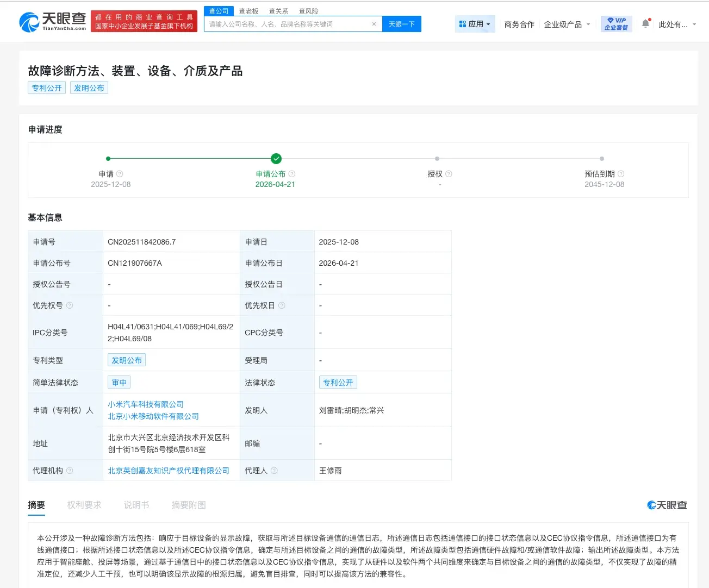Screen dimensions: 709x588
Task: Click the help icon beside 代理机构
Action: [69, 471]
